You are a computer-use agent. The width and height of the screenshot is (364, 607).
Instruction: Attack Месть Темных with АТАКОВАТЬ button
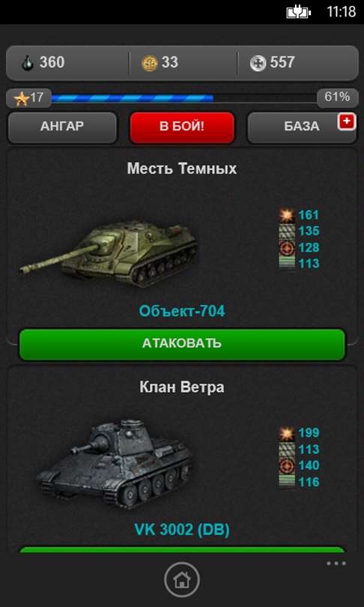[182, 344]
